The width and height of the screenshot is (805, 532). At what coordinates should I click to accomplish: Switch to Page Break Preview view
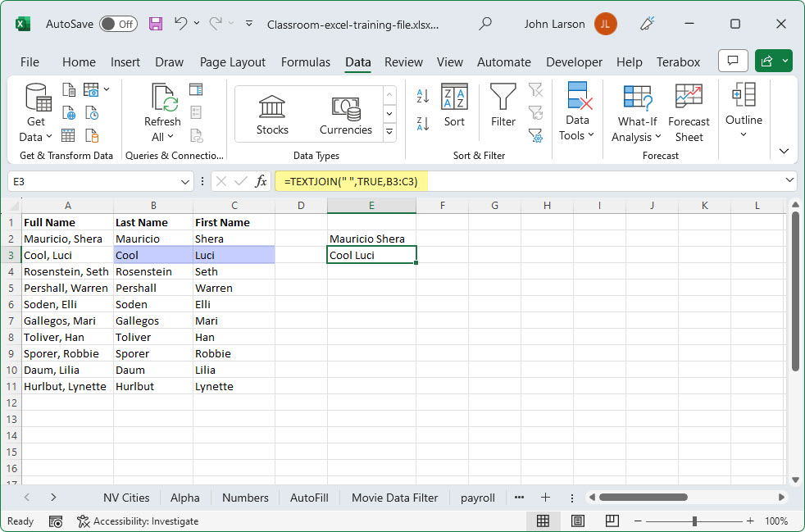point(612,521)
